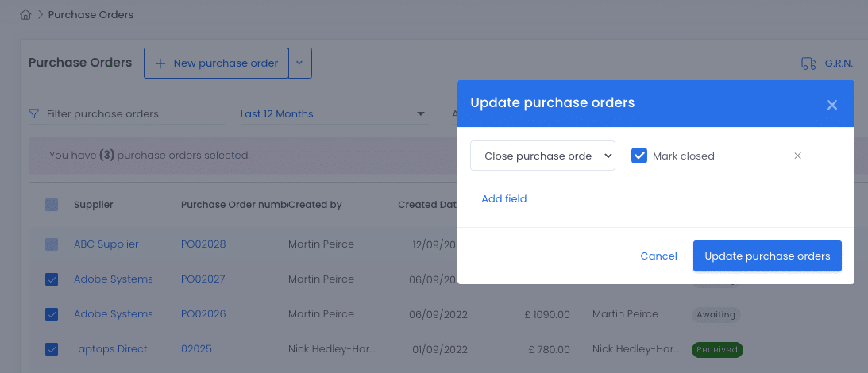Click plus icon in New purchase order
This screenshot has width=868, height=373.
point(160,63)
